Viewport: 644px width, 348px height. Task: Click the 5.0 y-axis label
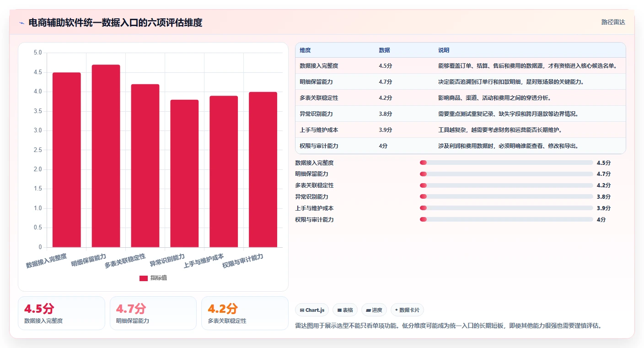38,53
